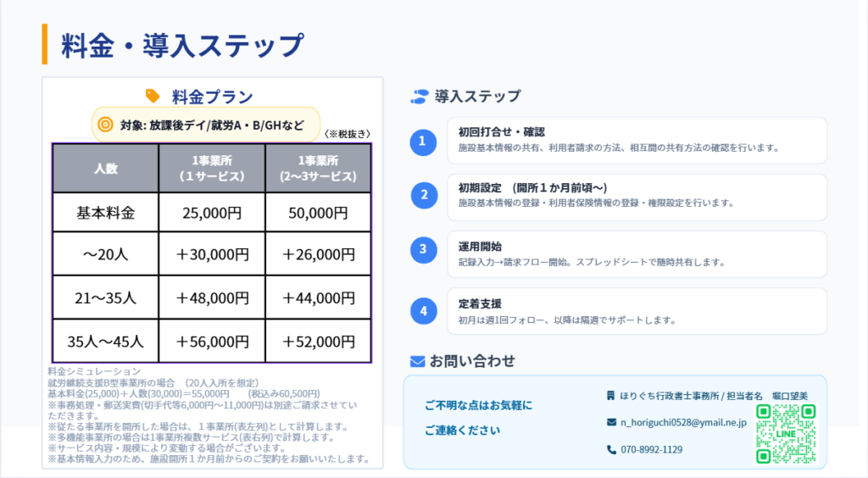Click the phone number 070-8992-1129
Image resolution: width=868 pixels, height=478 pixels.
point(651,449)
